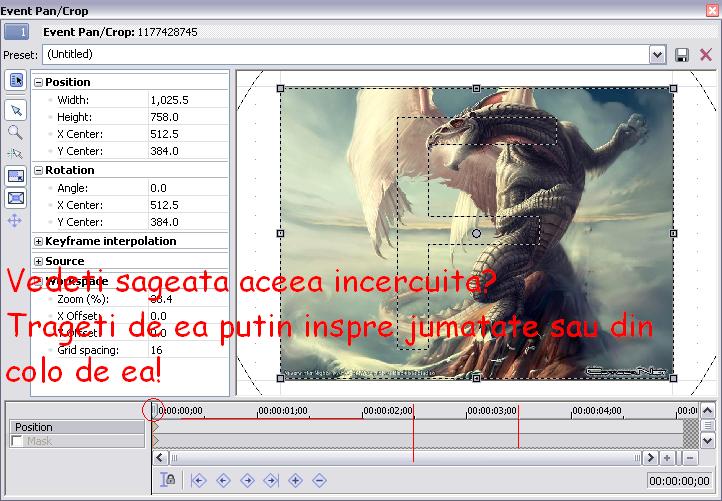Image resolution: width=722 pixels, height=501 pixels.
Task: Select the Normal Edit arrow tool
Action: 16,111
